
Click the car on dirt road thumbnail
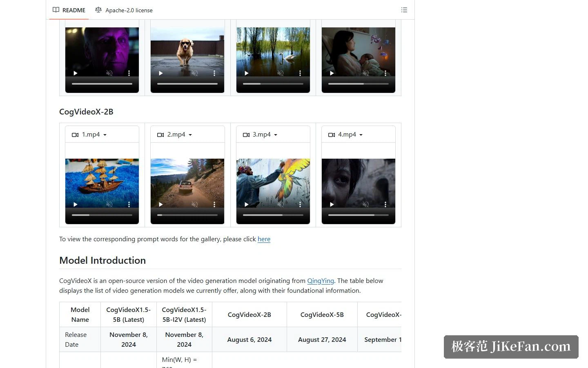coord(187,183)
